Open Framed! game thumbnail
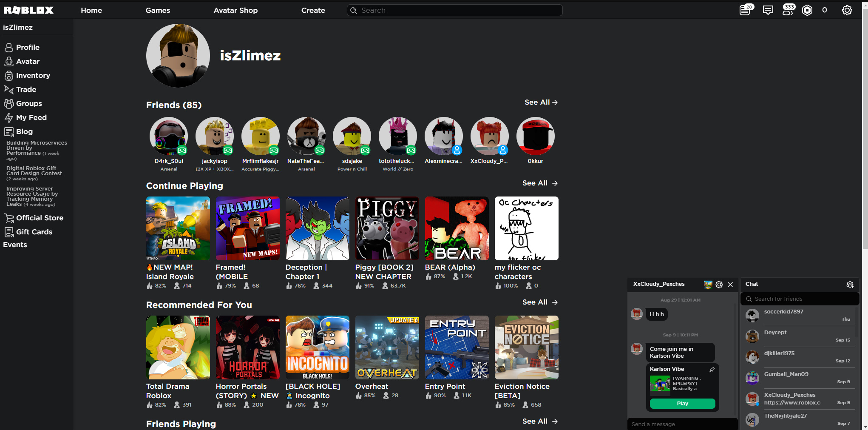Screen dimensions: 868x430 pos(248,228)
